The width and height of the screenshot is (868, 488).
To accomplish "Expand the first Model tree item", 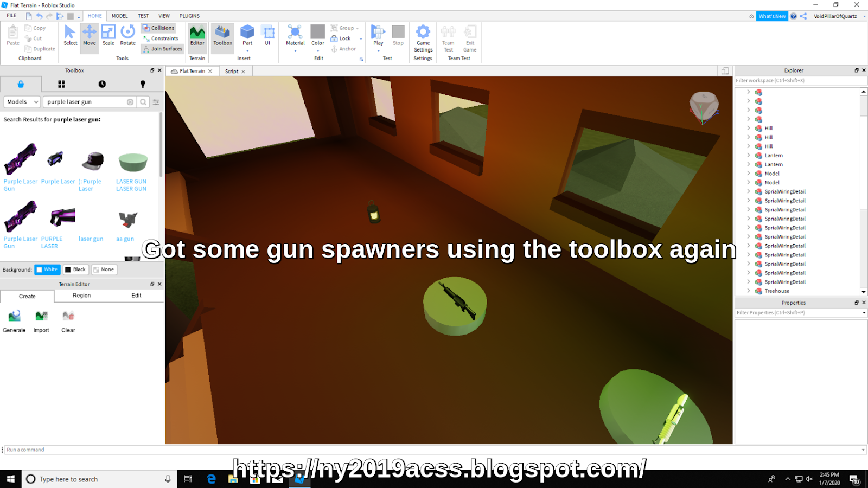I will point(749,174).
